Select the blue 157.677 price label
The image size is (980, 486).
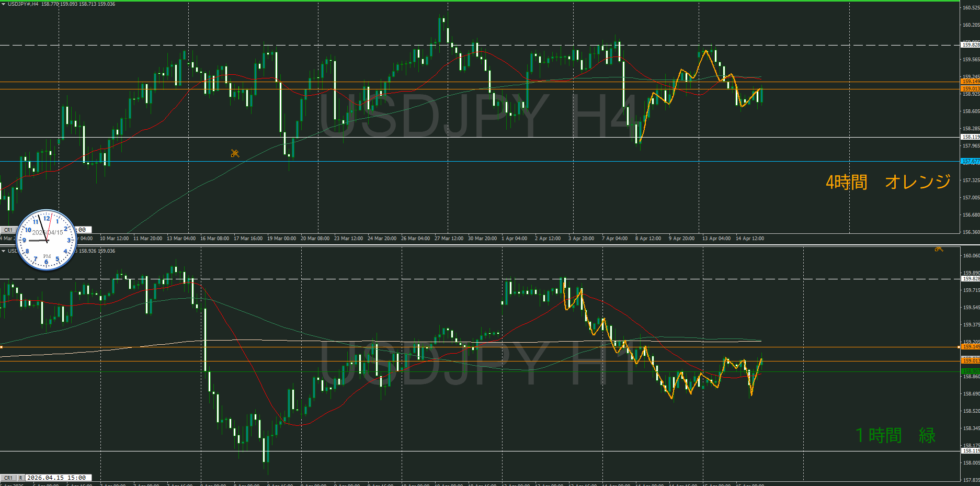pyautogui.click(x=970, y=161)
